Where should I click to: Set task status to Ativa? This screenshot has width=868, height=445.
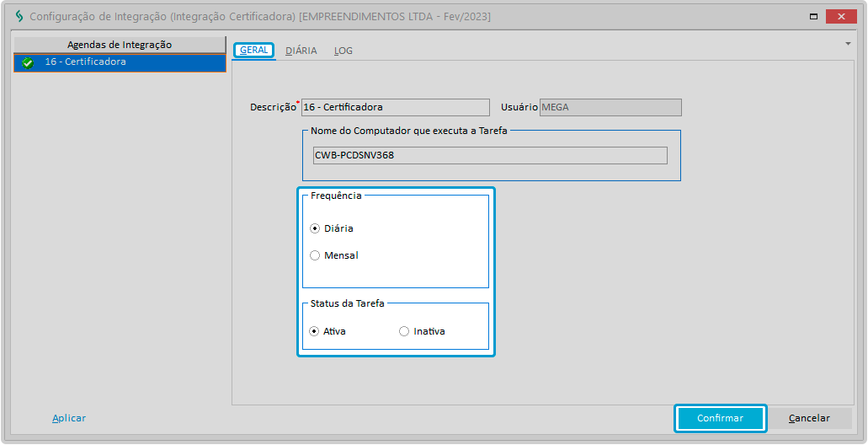(x=314, y=331)
